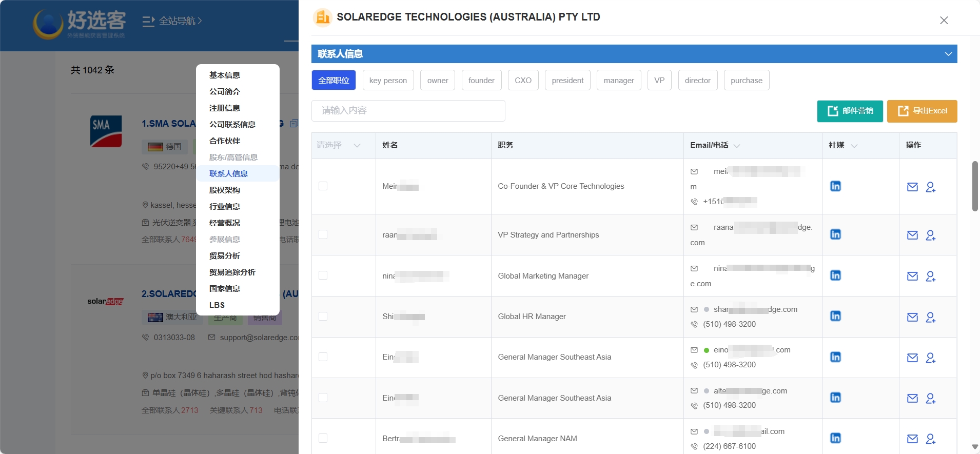This screenshot has height=454, width=980.
Task: Click 邮件营销 button
Action: point(850,111)
